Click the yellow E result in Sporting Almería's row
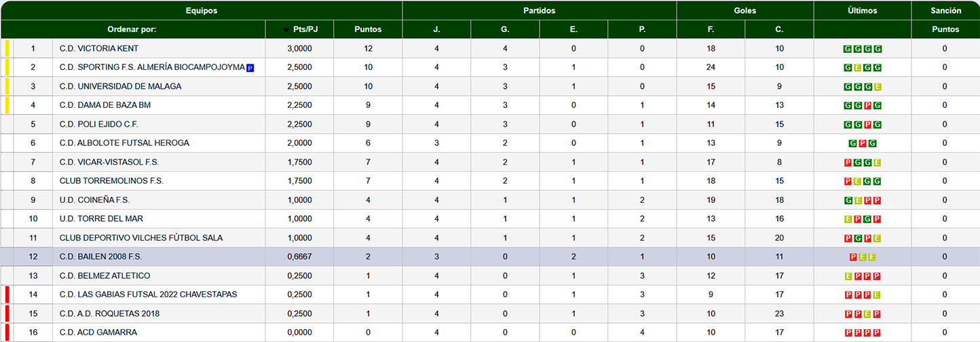Viewport: 980px width, 342px height. [857, 68]
